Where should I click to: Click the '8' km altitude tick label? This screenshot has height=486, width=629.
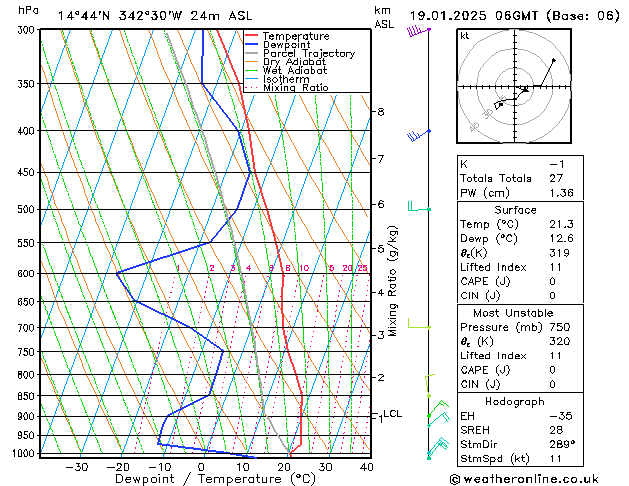tap(381, 111)
